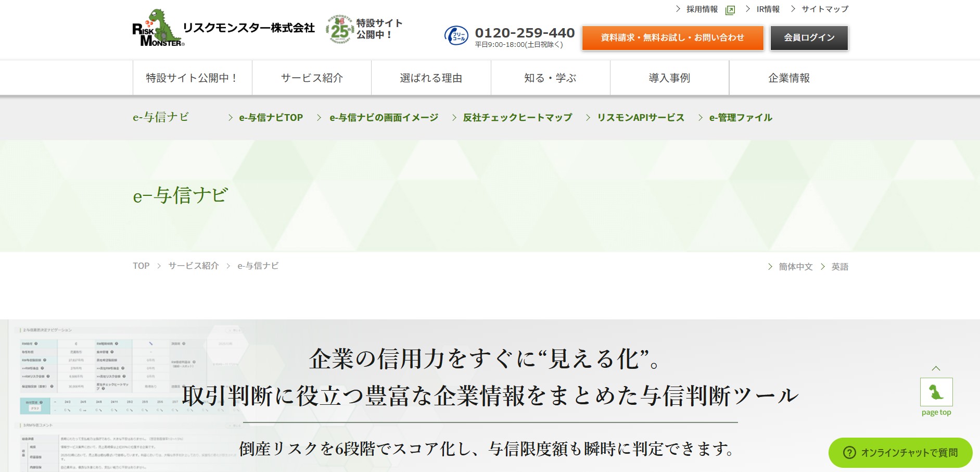Click the large e-与信ナビ page title
The height and width of the screenshot is (472, 980).
(181, 195)
